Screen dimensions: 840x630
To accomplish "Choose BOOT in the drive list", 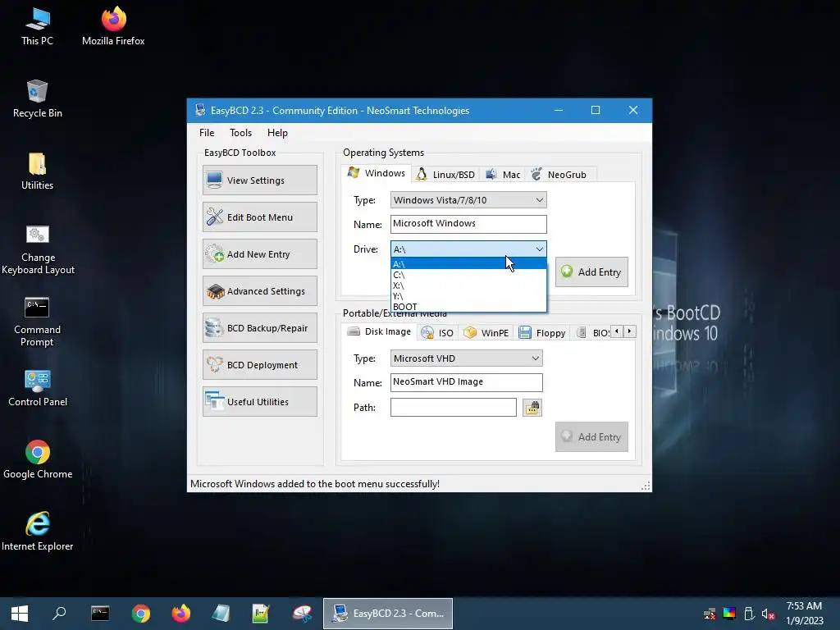I will click(x=468, y=307).
